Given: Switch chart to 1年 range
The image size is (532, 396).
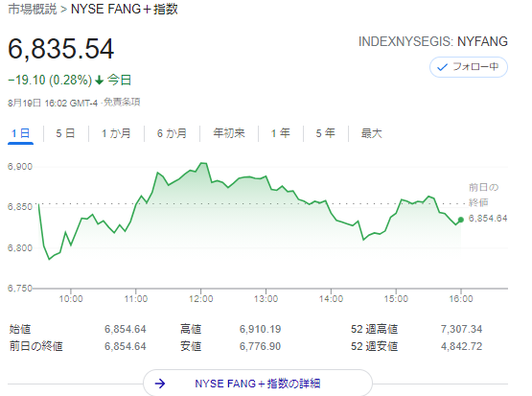Looking at the screenshot, I should pyautogui.click(x=281, y=133).
